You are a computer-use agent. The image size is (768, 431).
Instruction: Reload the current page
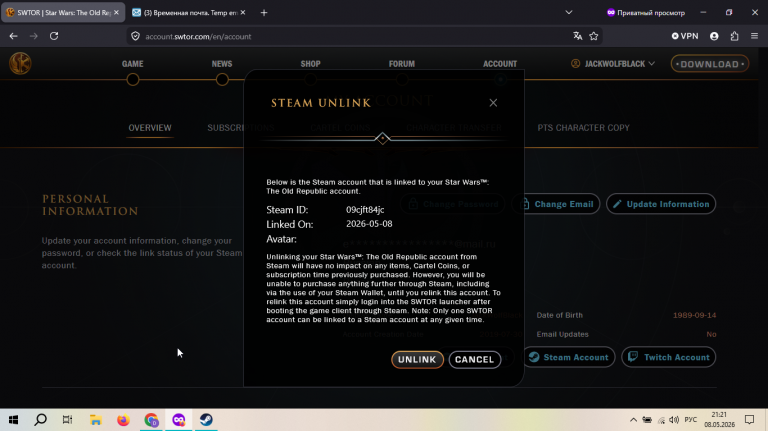(54, 36)
